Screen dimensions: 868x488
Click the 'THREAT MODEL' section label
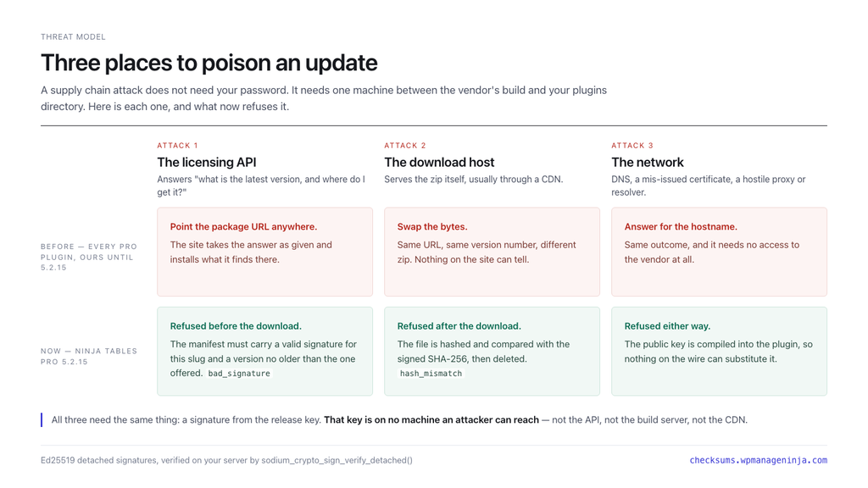[x=73, y=37]
